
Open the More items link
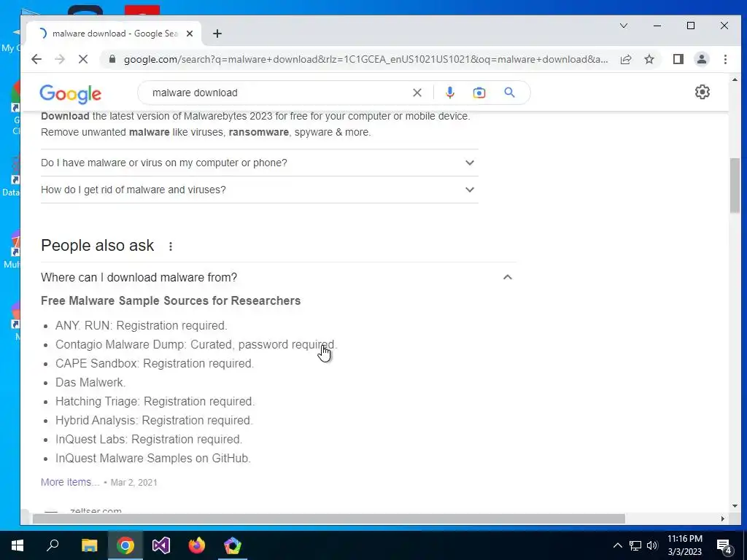pos(70,482)
